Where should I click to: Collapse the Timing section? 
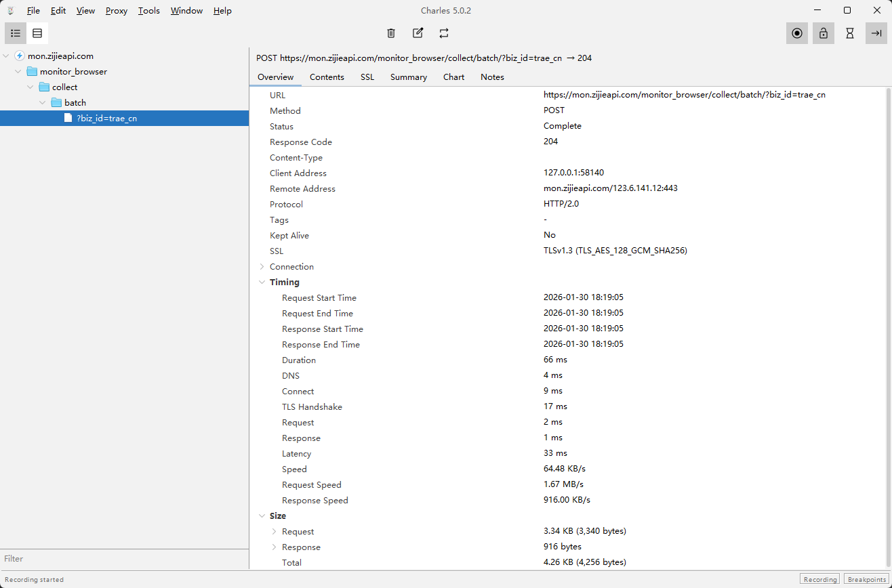pos(262,282)
